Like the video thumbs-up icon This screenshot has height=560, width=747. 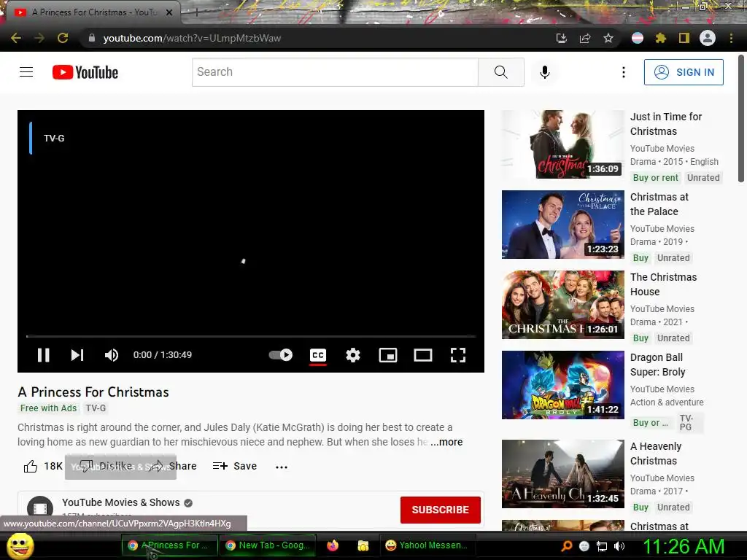click(x=31, y=466)
